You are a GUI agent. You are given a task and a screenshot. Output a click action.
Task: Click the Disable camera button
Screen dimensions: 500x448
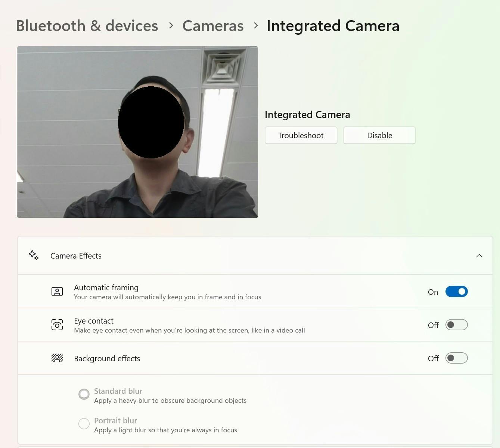click(x=379, y=135)
